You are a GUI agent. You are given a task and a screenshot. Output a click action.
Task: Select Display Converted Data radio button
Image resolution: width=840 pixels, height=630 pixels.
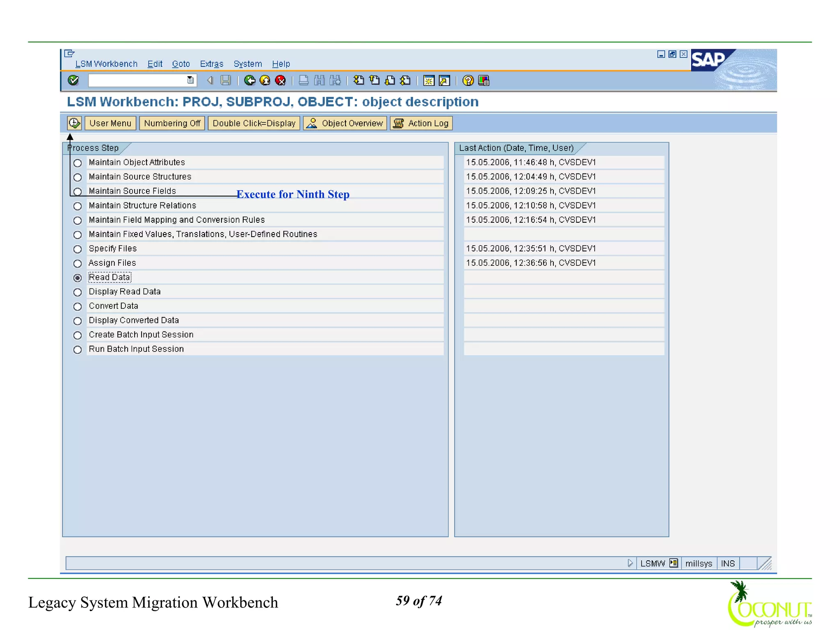point(78,321)
